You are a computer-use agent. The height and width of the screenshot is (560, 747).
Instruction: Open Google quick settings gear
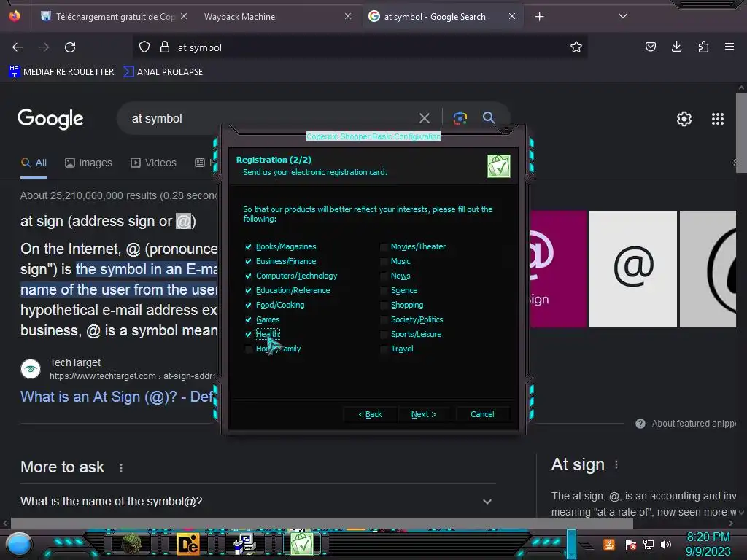pos(684,119)
